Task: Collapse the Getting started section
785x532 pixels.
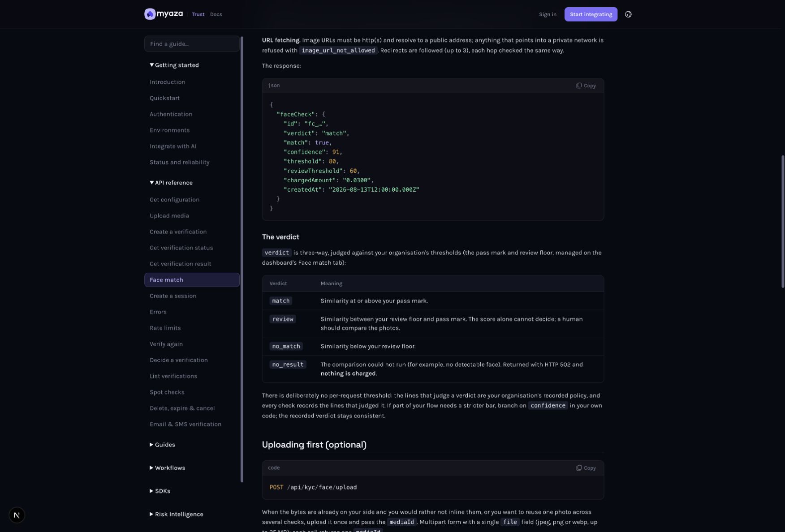Action: (174, 65)
